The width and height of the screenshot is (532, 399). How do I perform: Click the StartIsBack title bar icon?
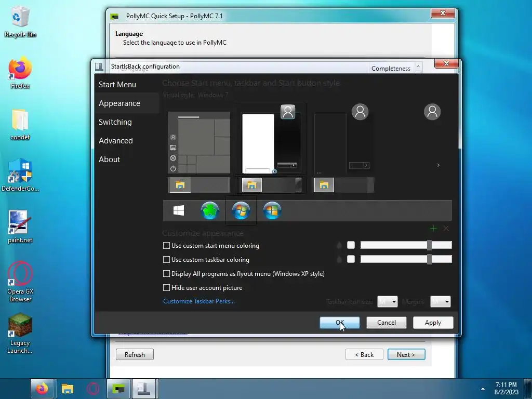(x=99, y=66)
